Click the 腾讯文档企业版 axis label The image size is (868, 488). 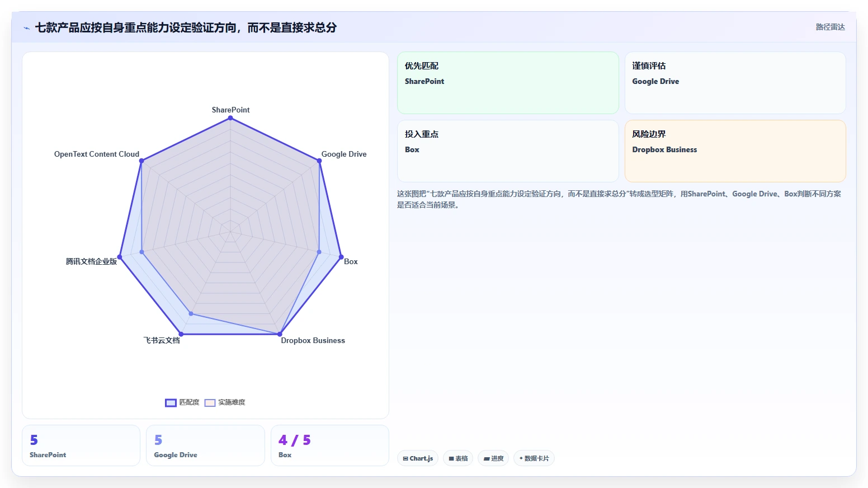coord(91,261)
